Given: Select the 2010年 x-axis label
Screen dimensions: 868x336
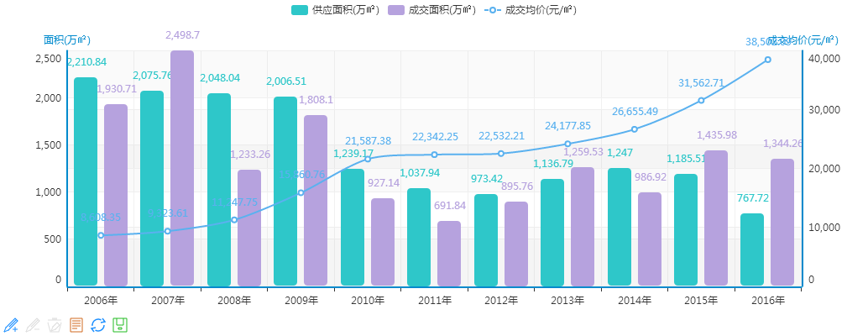Looking at the screenshot, I should pyautogui.click(x=368, y=300).
